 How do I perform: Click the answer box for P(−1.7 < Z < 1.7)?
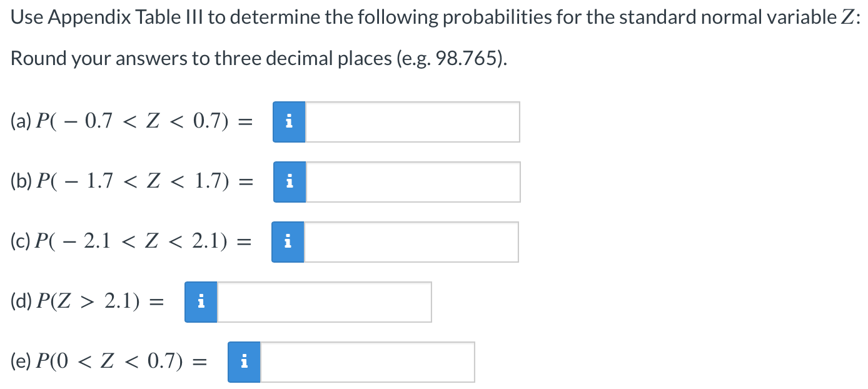pyautogui.click(x=413, y=182)
